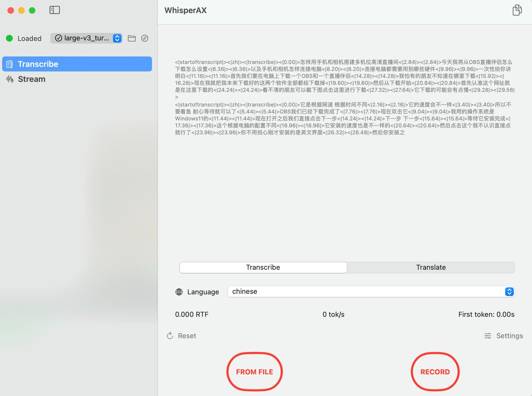Click the Stream sidebar icon
Screen dimensions: 532x396
click(10, 79)
